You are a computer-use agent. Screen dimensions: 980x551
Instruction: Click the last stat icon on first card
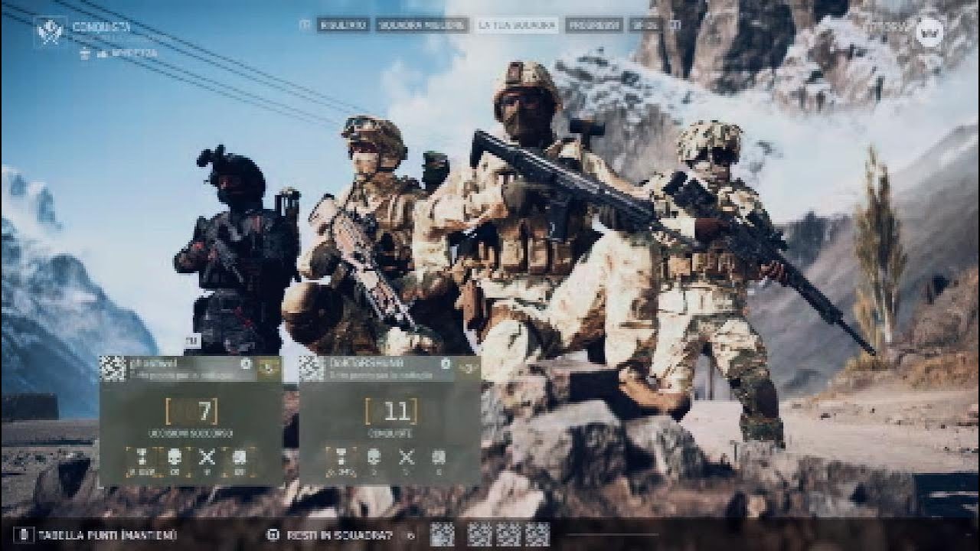point(239,457)
